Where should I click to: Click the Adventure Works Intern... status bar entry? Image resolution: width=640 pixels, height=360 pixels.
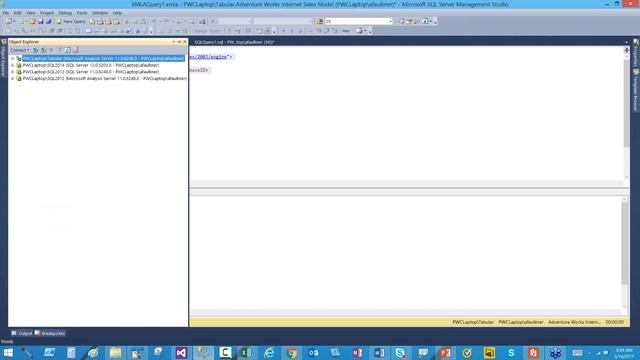[x=574, y=322]
